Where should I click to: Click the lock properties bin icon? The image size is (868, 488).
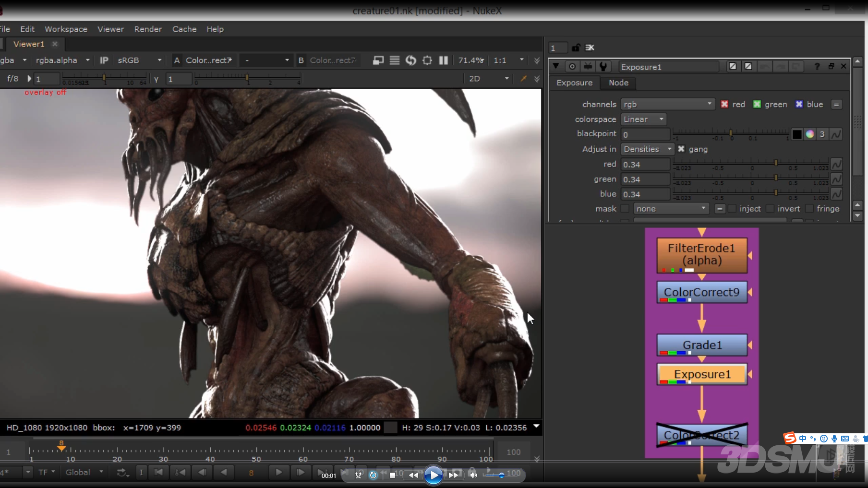(x=576, y=48)
